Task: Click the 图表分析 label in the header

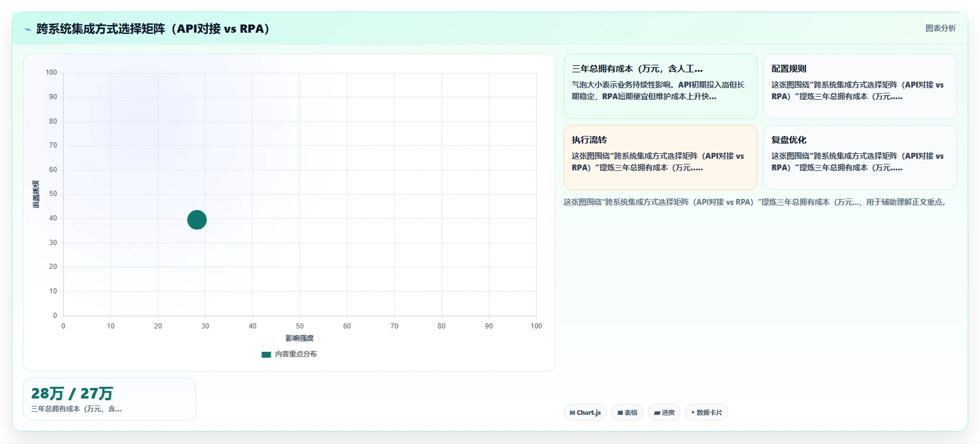Action: click(940, 28)
